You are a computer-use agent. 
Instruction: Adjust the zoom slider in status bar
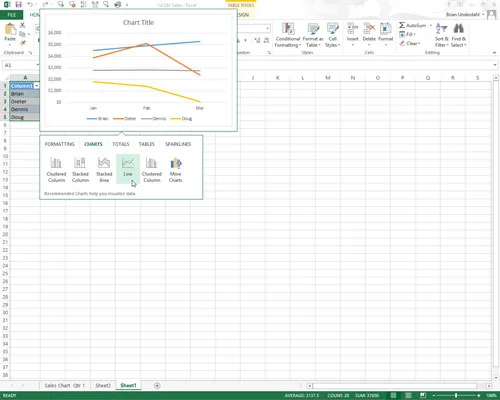456,395
